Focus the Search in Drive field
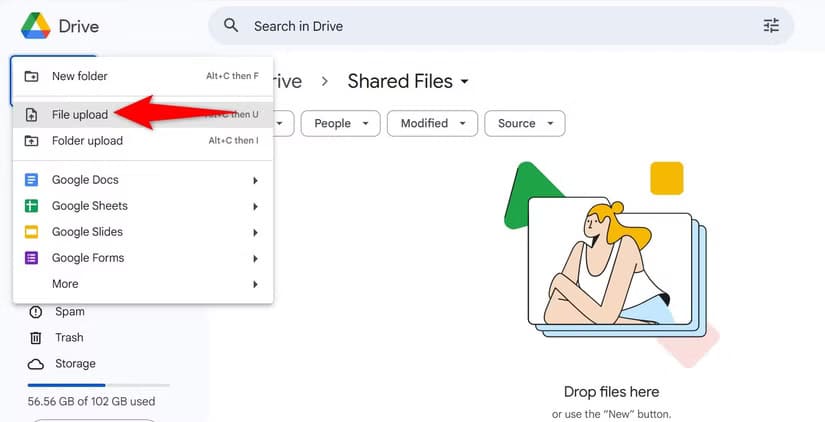Image resolution: width=825 pixels, height=422 pixels. (501, 26)
